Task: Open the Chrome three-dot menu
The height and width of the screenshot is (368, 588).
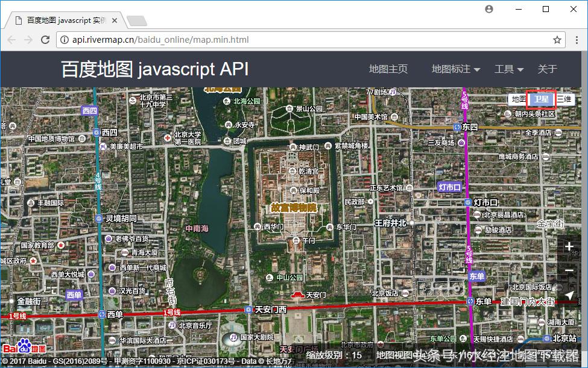Action: [575, 40]
